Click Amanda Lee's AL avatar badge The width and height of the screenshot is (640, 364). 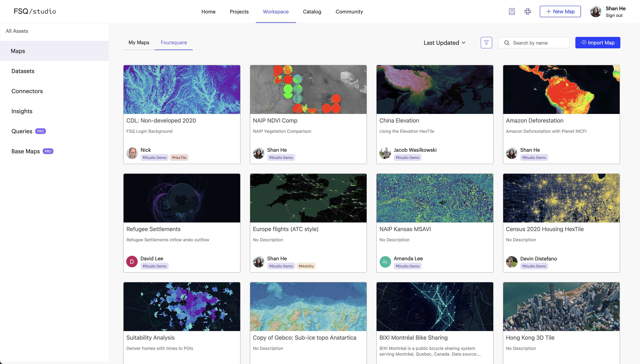click(x=385, y=262)
